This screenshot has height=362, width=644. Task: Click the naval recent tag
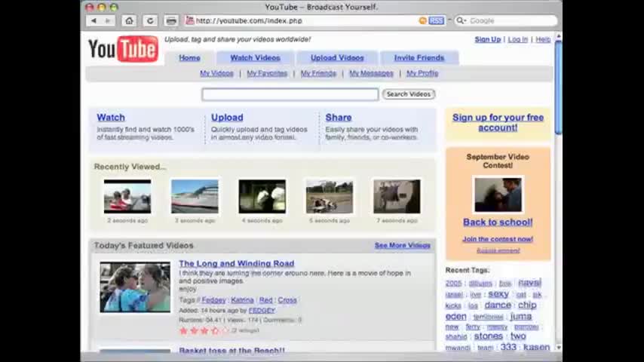pos(530,283)
